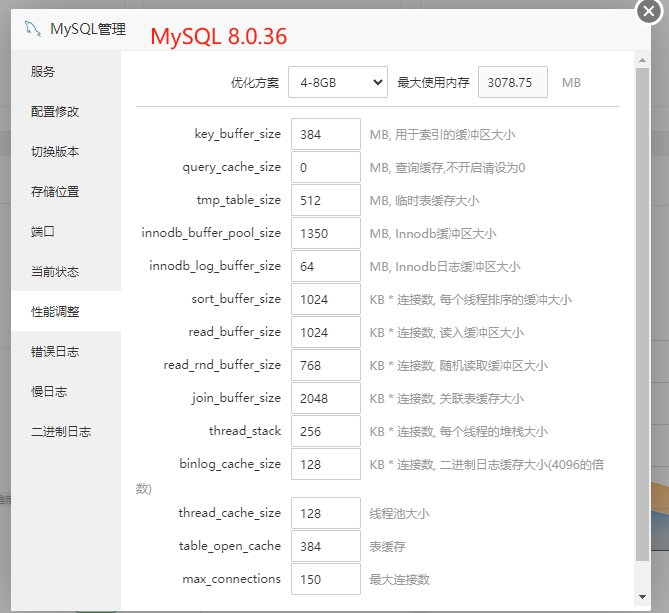Click the binlog_cache_size input field
This screenshot has height=613, width=669.
pyautogui.click(x=326, y=464)
